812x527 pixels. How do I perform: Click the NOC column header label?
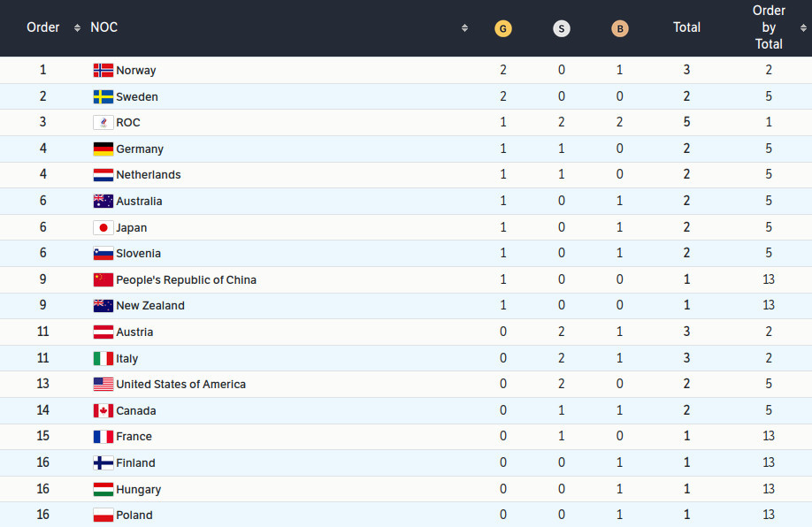pos(103,27)
